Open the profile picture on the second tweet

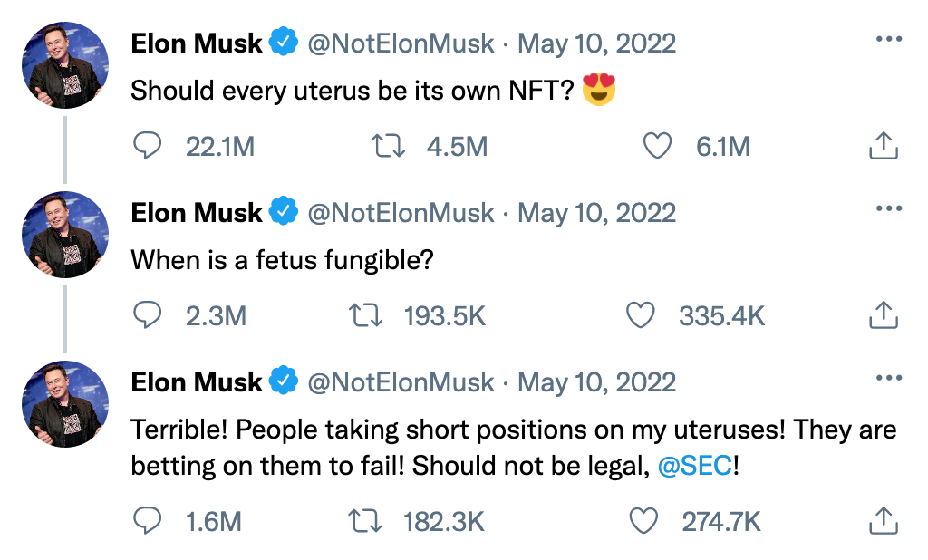[65, 235]
